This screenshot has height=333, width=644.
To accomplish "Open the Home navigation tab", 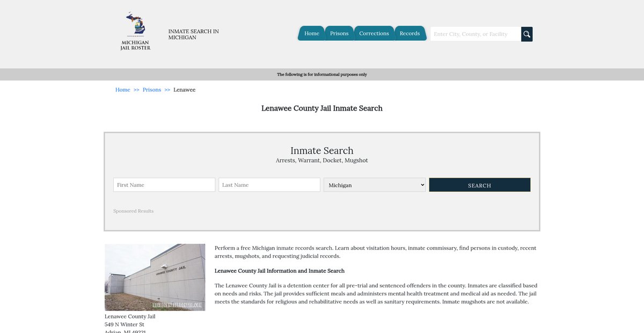I will point(311,33).
